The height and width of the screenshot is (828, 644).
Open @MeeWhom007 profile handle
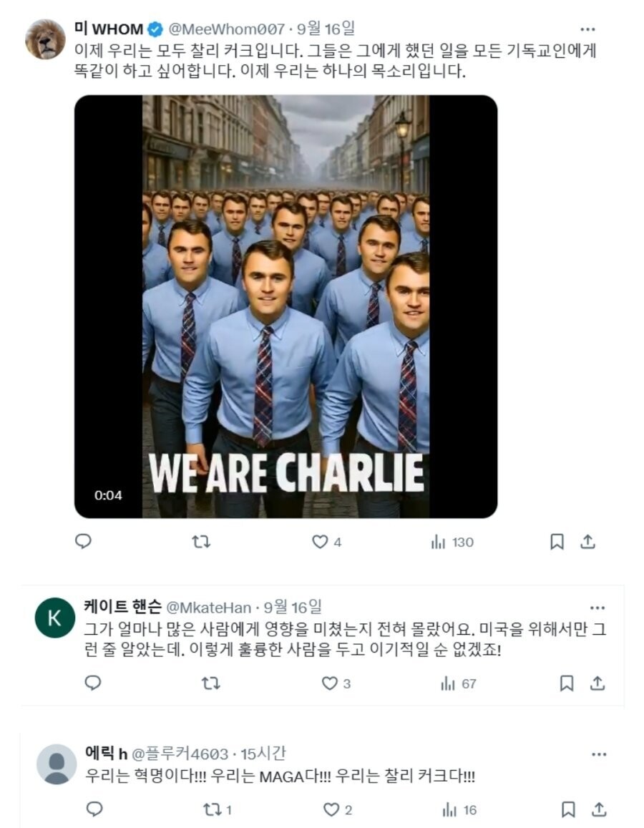pyautogui.click(x=226, y=29)
